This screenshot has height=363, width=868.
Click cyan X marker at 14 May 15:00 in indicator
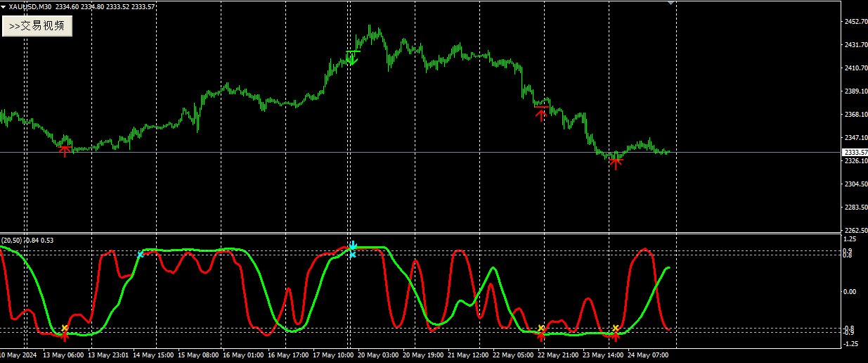point(141,255)
